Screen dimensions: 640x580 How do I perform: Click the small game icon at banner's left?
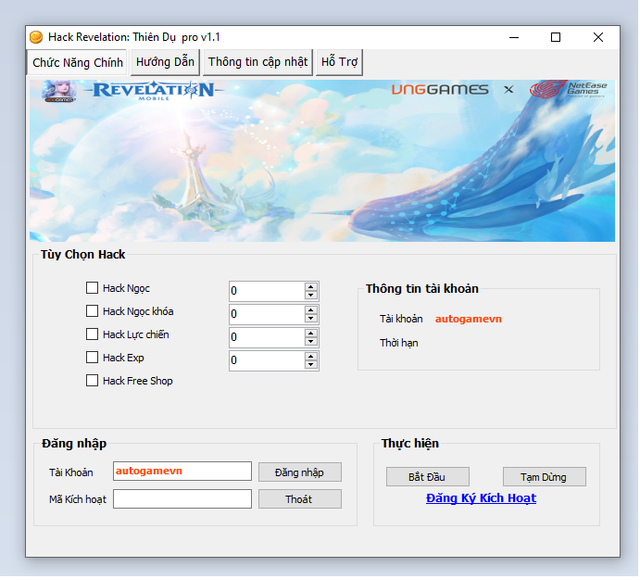[x=59, y=92]
